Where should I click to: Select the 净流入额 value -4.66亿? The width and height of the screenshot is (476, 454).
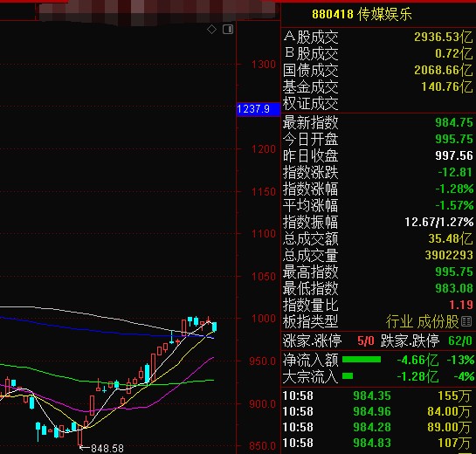[x=417, y=361]
